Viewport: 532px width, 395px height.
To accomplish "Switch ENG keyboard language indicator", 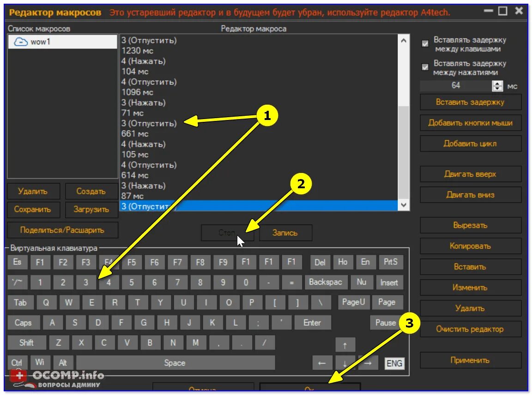I will pyautogui.click(x=394, y=364).
